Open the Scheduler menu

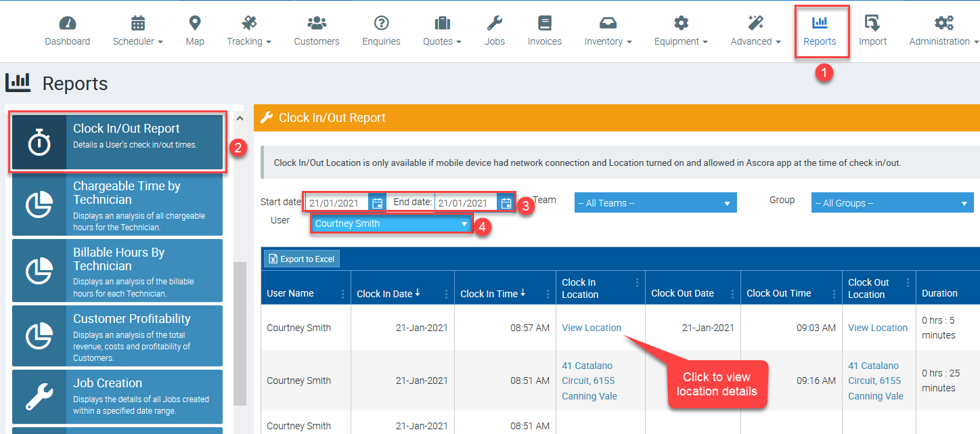pyautogui.click(x=138, y=31)
